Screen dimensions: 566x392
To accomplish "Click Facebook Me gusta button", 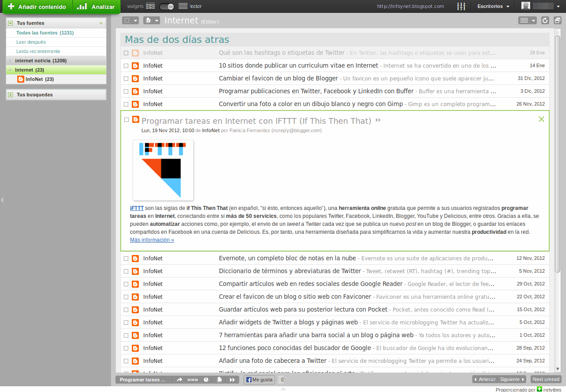I will 259,380.
